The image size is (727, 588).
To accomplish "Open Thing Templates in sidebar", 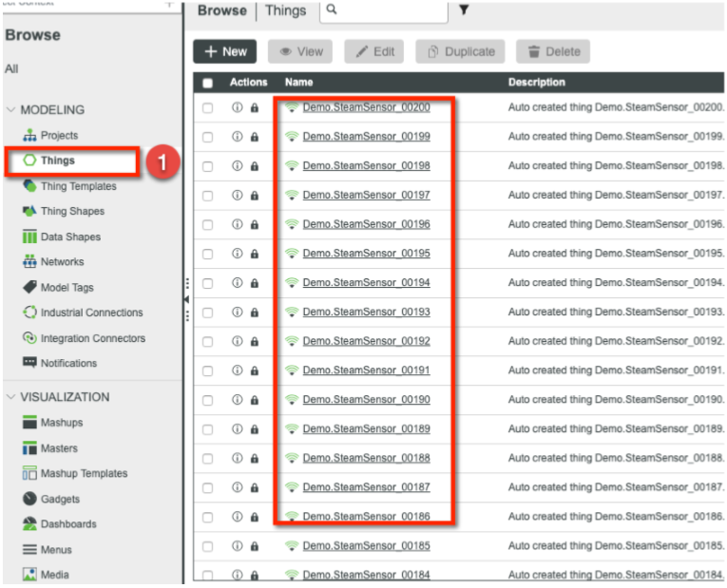I will point(69,186).
